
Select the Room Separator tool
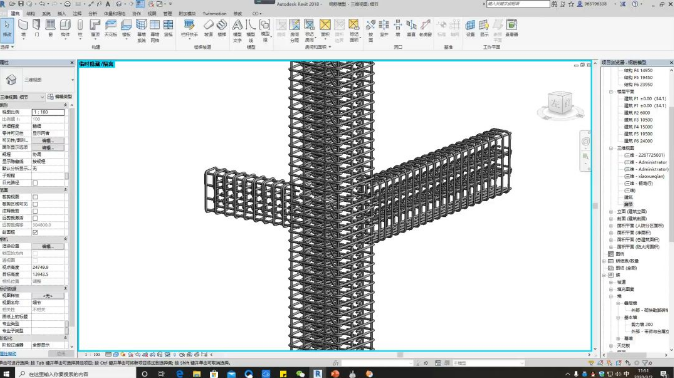pos(294,31)
